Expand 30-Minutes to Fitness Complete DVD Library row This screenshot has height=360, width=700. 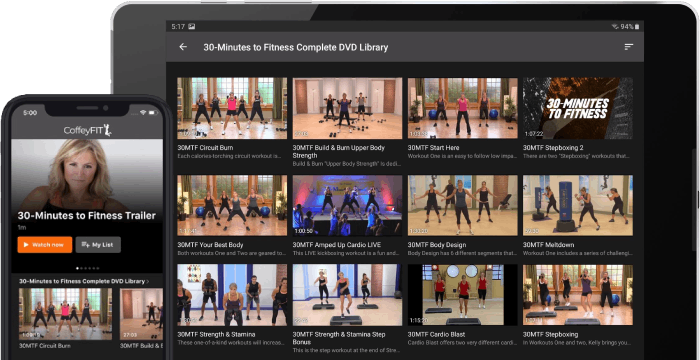tap(84, 281)
